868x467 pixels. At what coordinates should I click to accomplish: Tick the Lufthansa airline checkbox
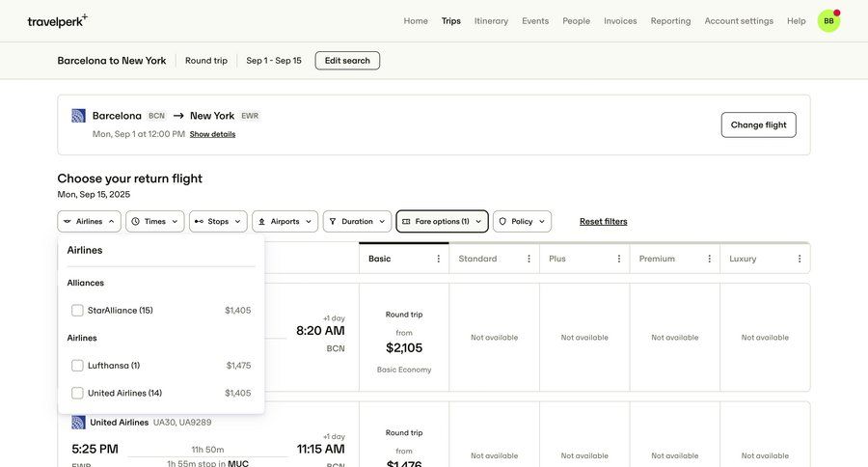pos(77,366)
